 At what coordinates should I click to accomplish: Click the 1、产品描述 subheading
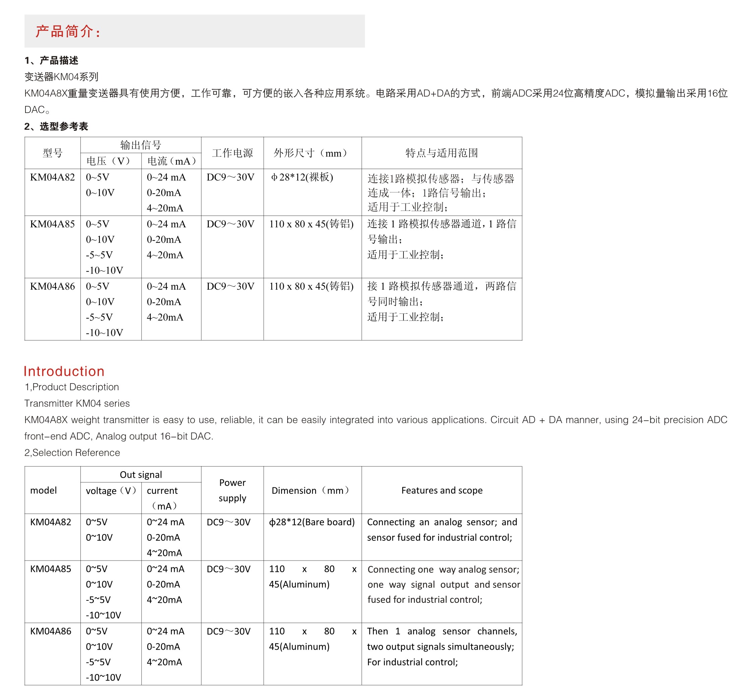(51, 61)
